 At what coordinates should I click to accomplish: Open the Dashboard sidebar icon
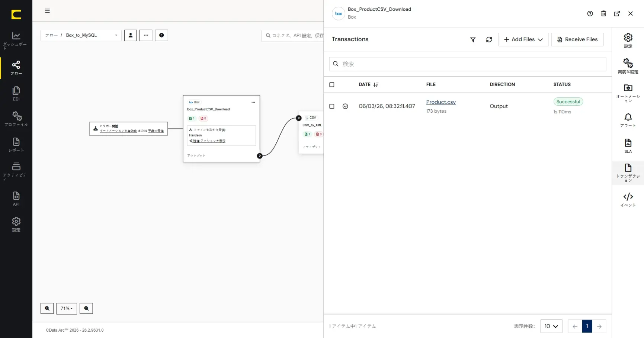click(16, 40)
